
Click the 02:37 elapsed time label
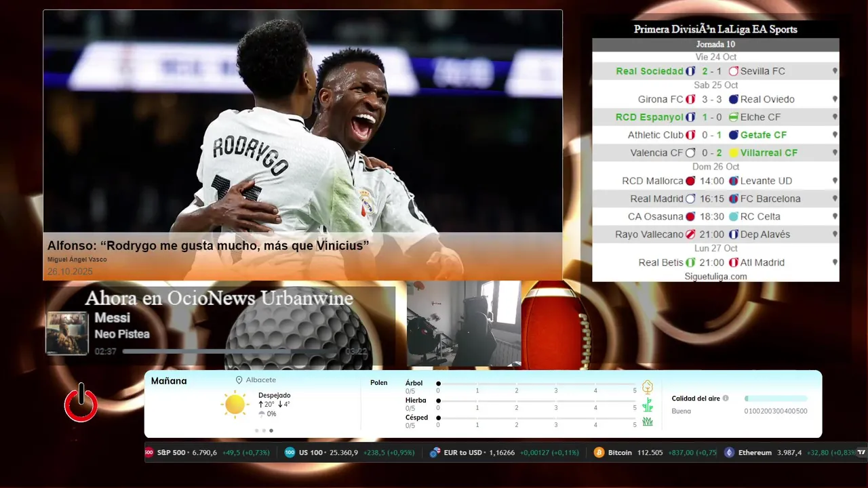coord(106,352)
